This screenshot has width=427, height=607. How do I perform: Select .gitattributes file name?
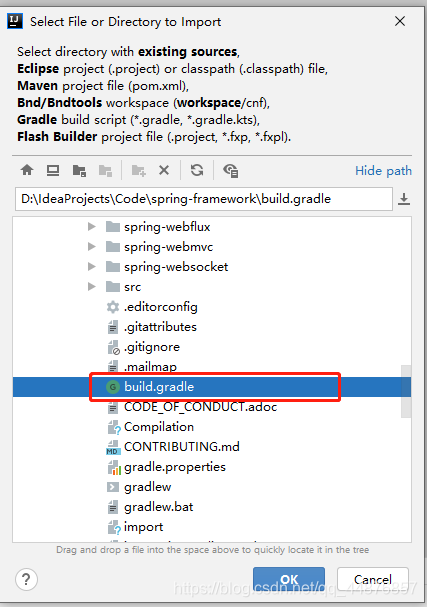tap(160, 327)
